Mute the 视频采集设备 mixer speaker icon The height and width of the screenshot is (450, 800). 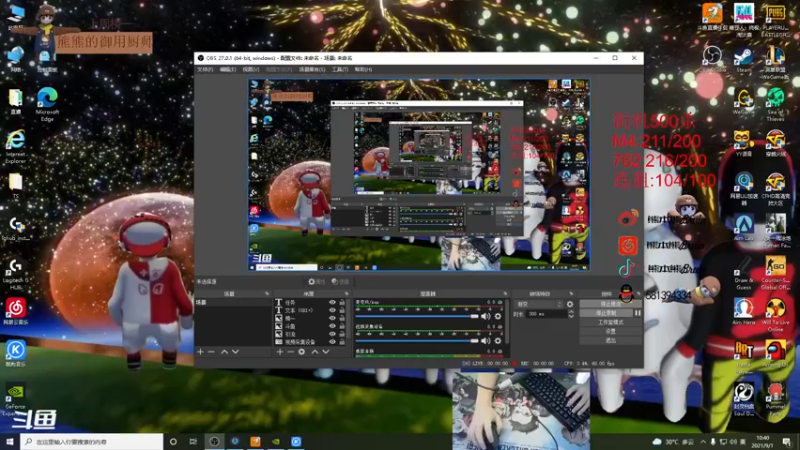(486, 340)
